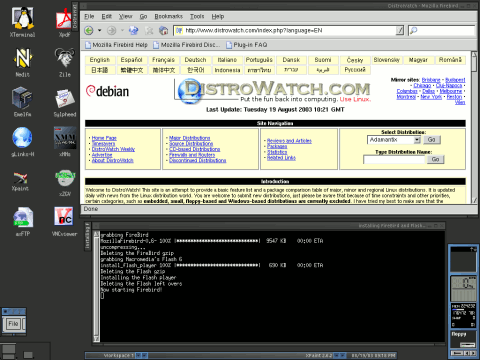Open the File menu in Firebird
Screen dimensions: 480x360
(x=89, y=16)
